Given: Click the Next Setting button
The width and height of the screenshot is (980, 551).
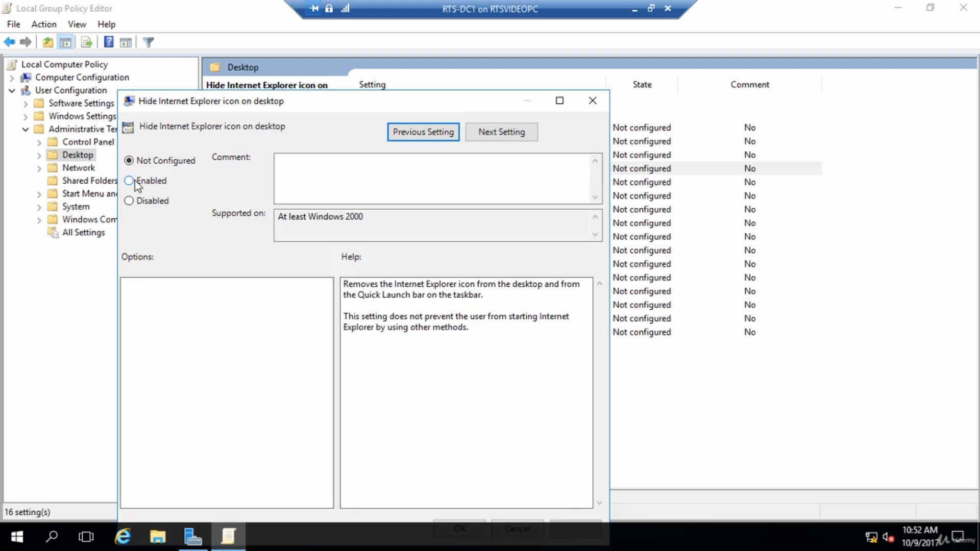Looking at the screenshot, I should coord(501,132).
